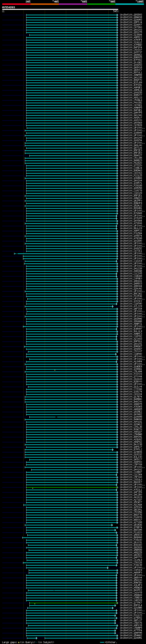
Task: Open UniRef100_Q41340 entry
Action: pyautogui.click(x=131, y=115)
